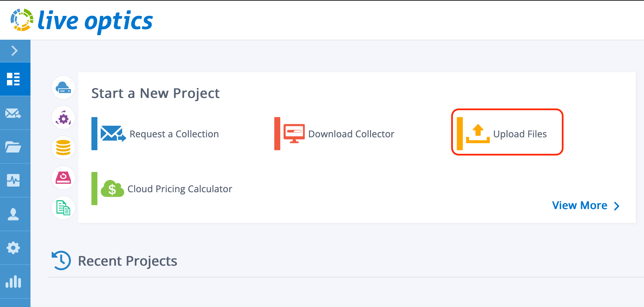
Task: Expand the sidebar using the chevron arrow
Action: 15,51
